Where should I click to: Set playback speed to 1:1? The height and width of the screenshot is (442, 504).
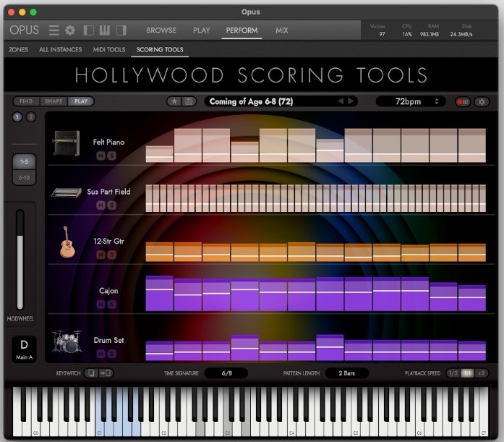click(467, 373)
